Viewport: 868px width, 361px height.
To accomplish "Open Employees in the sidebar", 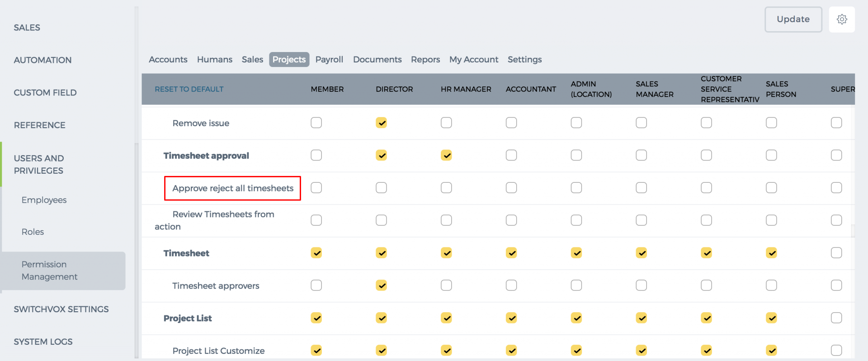I will (44, 200).
